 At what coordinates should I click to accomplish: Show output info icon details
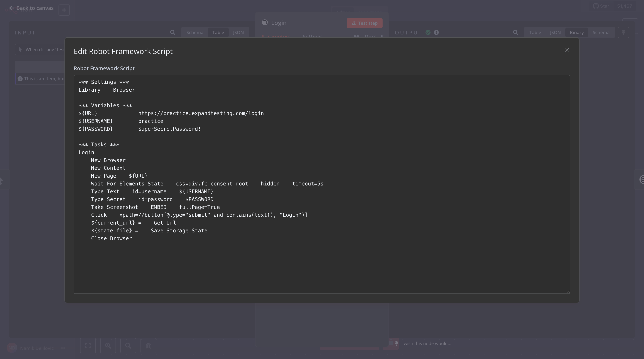[436, 32]
